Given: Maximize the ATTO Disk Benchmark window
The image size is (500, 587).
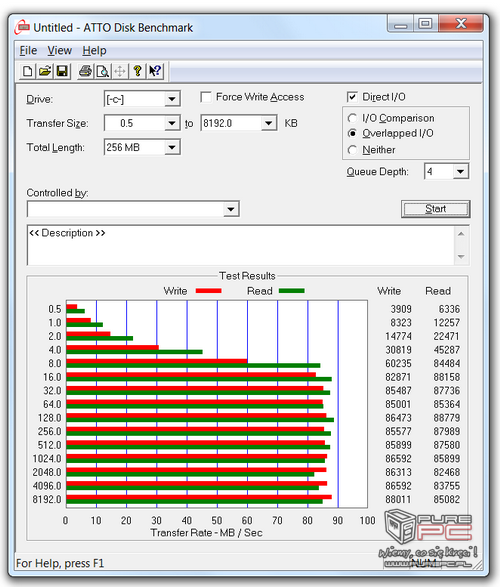Looking at the screenshot, I should coord(425,24).
